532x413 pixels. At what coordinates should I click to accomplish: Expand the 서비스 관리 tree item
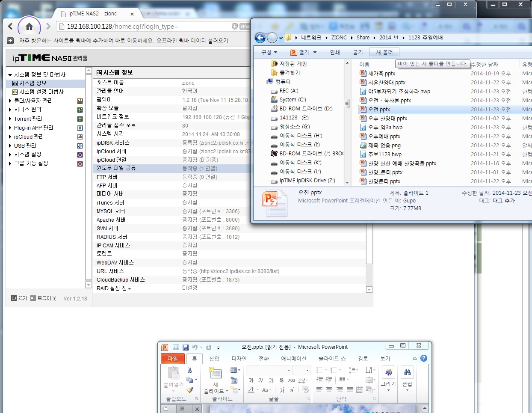pos(10,110)
